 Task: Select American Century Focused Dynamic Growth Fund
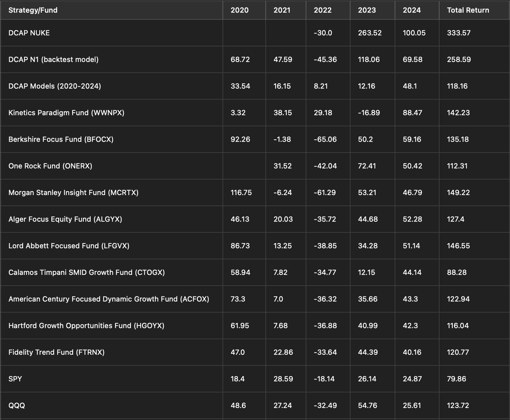[109, 299]
